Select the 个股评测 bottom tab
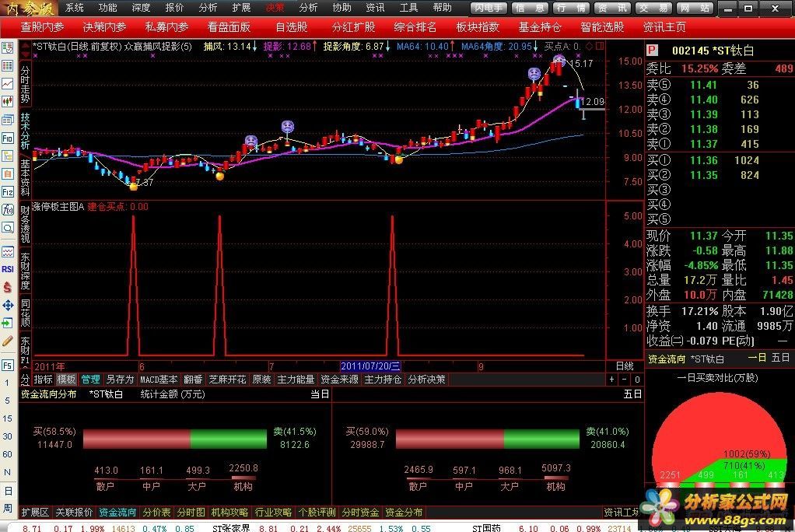 (x=317, y=513)
